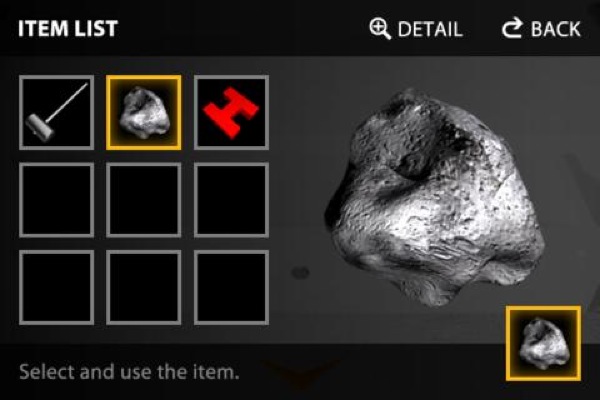This screenshot has height=400, width=600.
Task: Click the large rock preview image
Action: (x=435, y=197)
